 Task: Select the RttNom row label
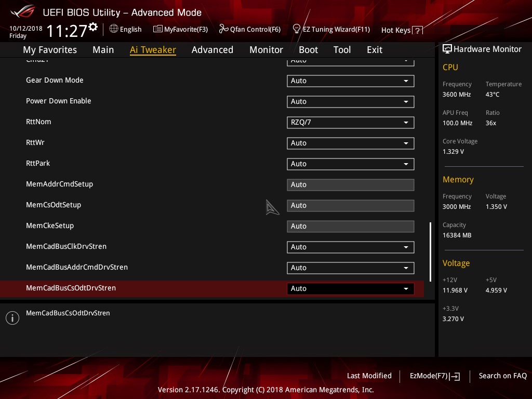click(x=38, y=122)
